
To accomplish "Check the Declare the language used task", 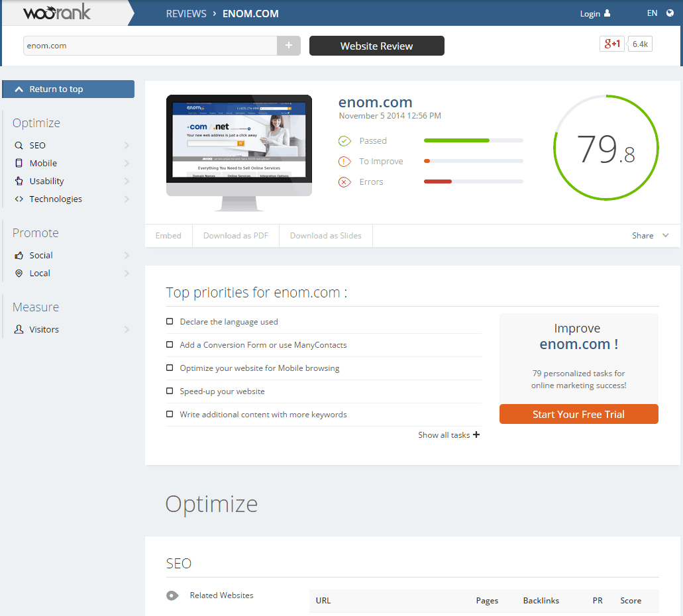I will (170, 321).
